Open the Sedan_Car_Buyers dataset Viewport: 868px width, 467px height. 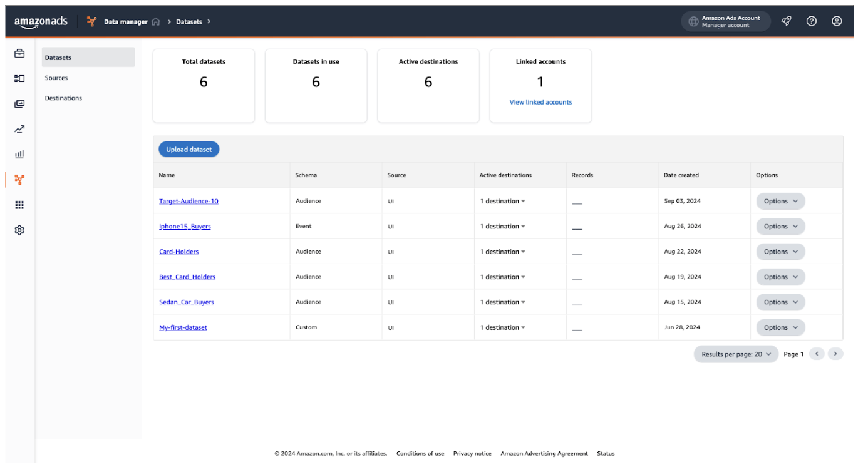click(x=187, y=302)
